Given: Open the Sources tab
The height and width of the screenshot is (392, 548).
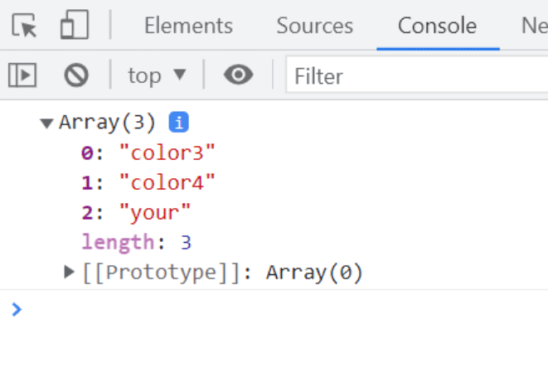Looking at the screenshot, I should pyautogui.click(x=315, y=26).
